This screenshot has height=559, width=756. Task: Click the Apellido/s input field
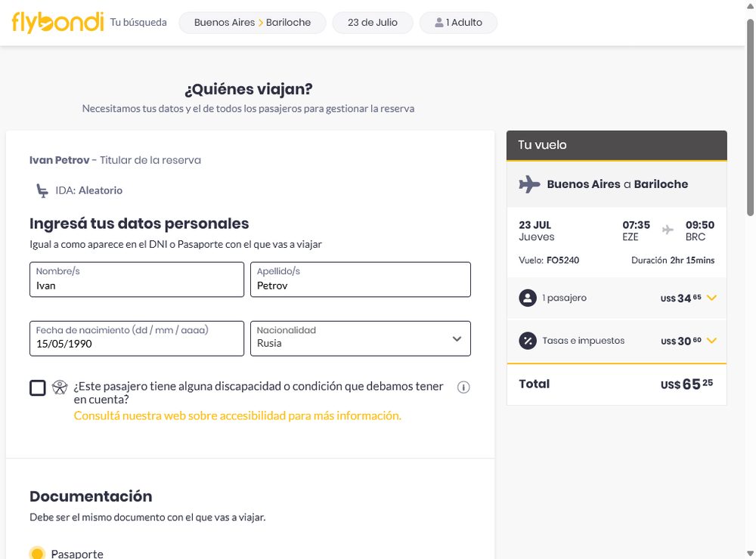[361, 279]
